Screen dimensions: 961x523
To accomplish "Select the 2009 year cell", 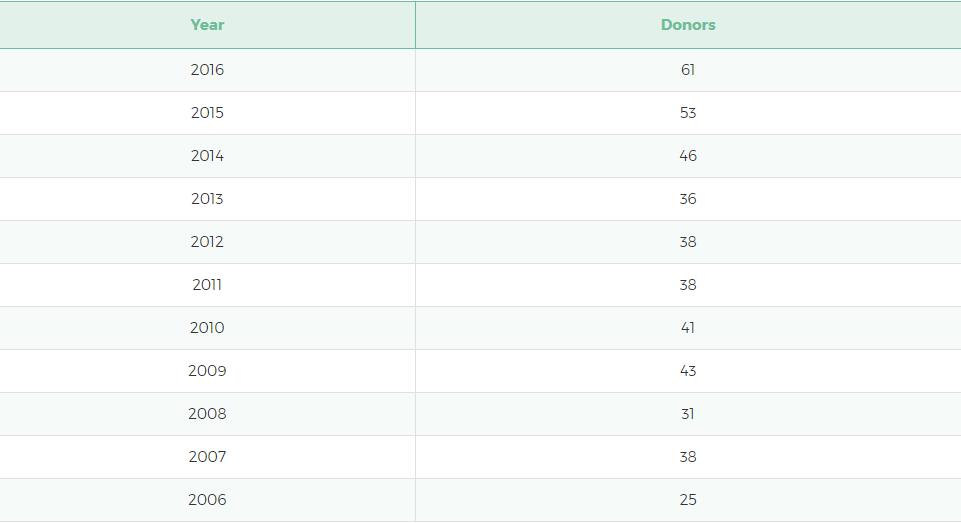I will [207, 371].
